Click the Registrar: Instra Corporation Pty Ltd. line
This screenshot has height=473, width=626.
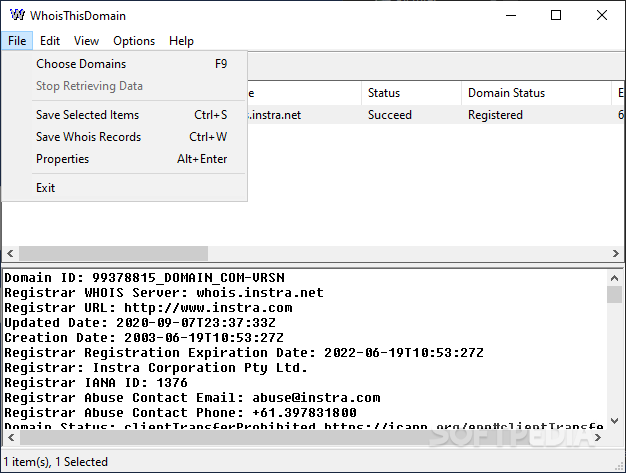(156, 368)
